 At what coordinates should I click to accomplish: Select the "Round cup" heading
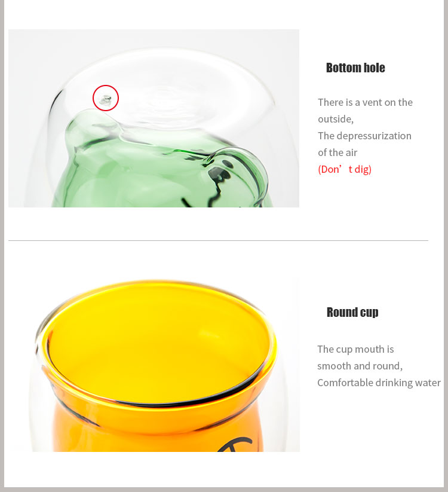(x=352, y=312)
